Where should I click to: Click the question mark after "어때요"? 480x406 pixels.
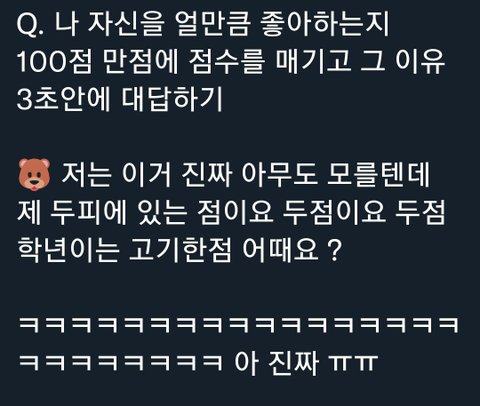click(335, 250)
